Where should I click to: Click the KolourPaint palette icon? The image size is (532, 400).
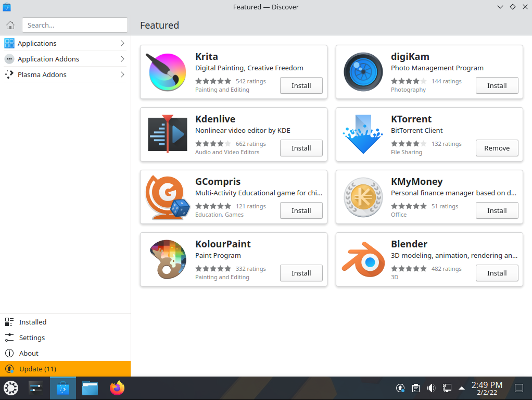[x=168, y=259]
